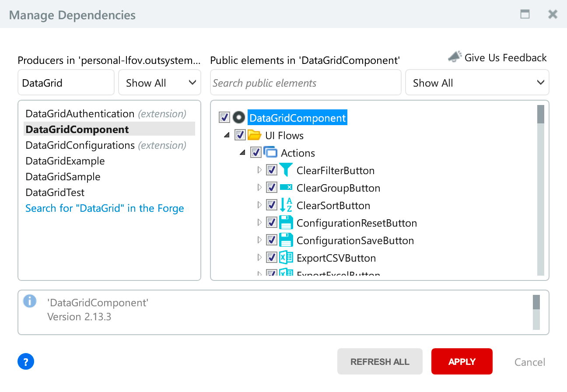Close the Manage Dependencies dialog
This screenshot has height=392, width=567.
click(x=553, y=14)
